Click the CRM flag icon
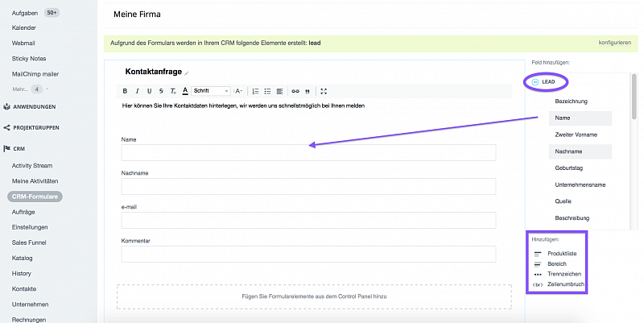The height and width of the screenshot is (323, 644). [x=6, y=148]
